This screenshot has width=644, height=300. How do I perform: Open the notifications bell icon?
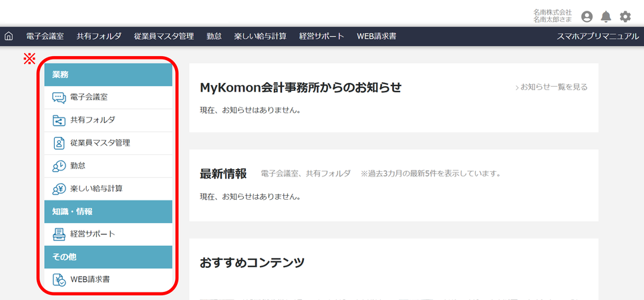(x=606, y=17)
